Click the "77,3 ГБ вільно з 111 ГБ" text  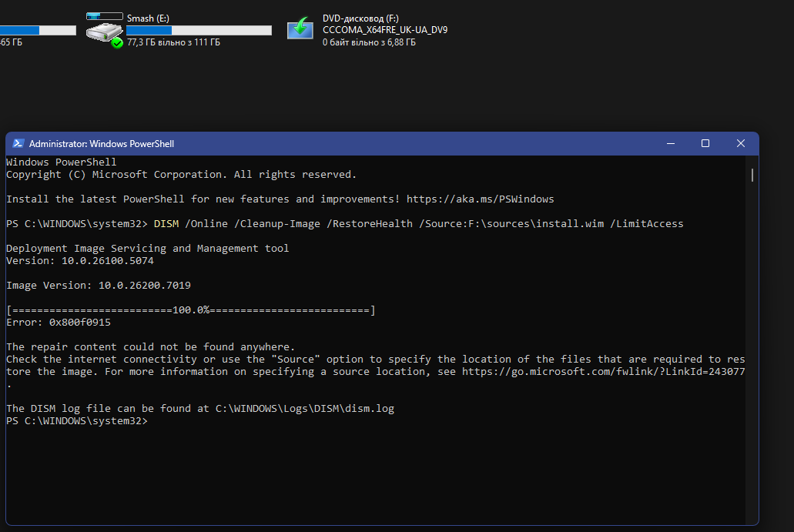point(174,42)
